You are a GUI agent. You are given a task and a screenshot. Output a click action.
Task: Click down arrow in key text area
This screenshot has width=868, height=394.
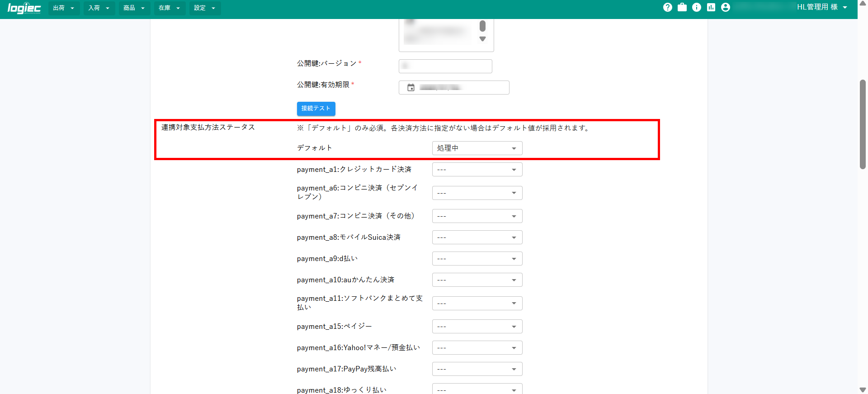coord(482,39)
